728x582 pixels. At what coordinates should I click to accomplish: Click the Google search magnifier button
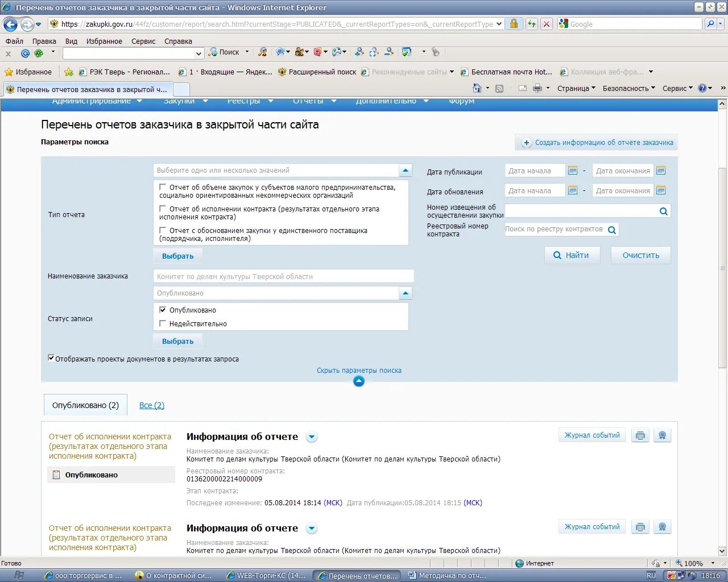point(710,24)
